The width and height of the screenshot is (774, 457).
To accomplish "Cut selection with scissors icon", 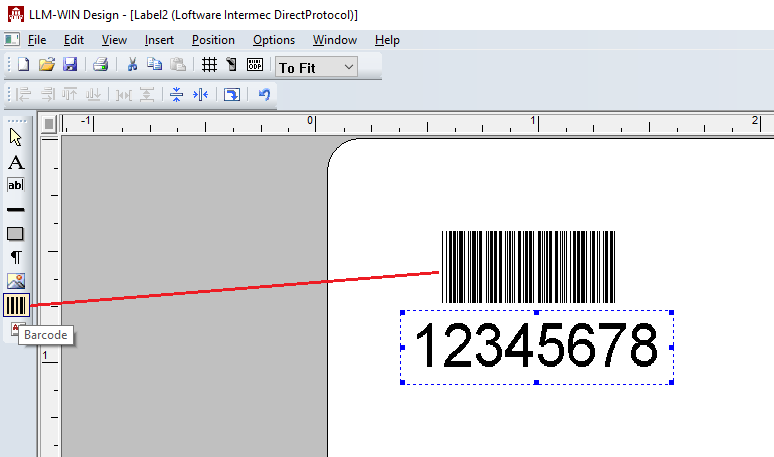I will coord(132,65).
